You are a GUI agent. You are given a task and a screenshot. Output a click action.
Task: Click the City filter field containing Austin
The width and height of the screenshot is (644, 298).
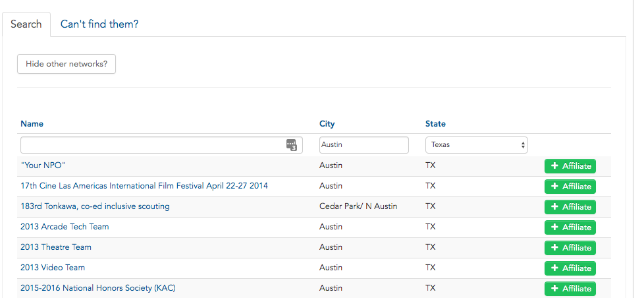364,145
